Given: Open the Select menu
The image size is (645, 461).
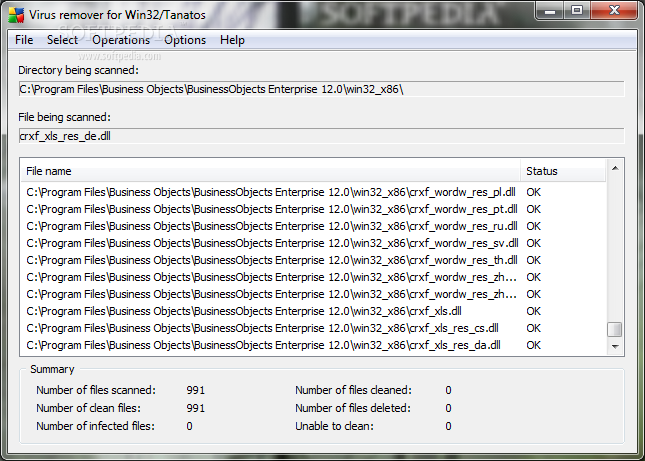Looking at the screenshot, I should pos(62,40).
